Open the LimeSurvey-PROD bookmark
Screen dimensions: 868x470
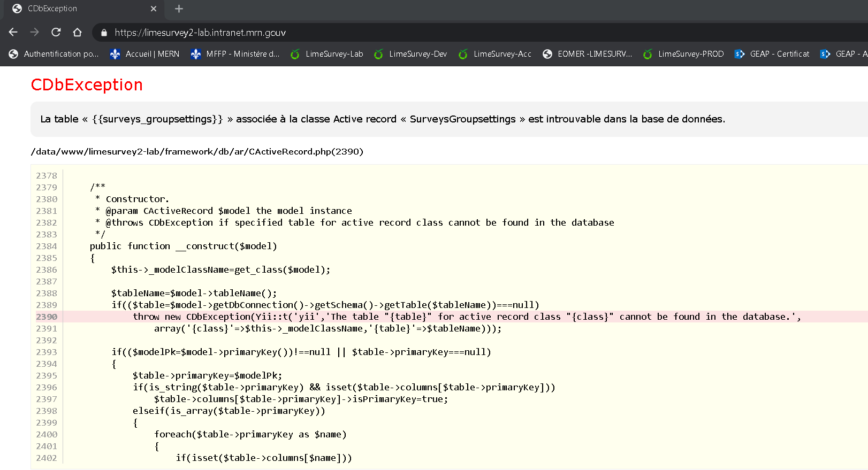[x=683, y=54]
